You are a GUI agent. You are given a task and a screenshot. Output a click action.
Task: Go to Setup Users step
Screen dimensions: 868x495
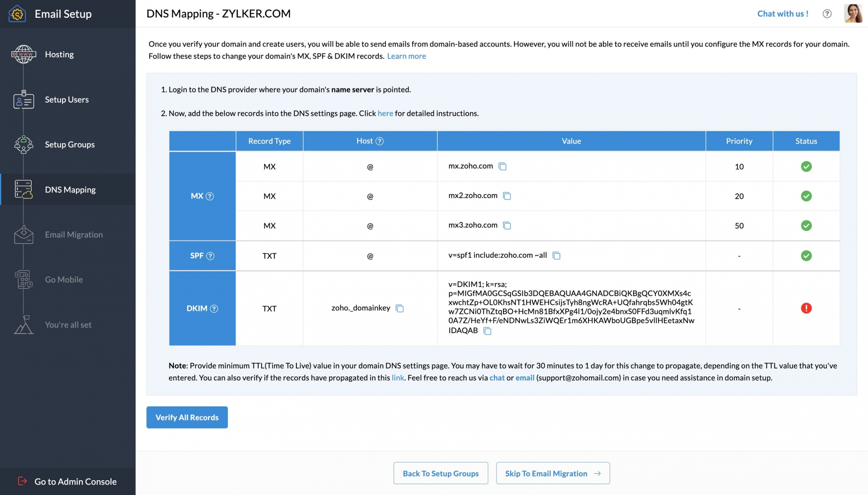[66, 99]
